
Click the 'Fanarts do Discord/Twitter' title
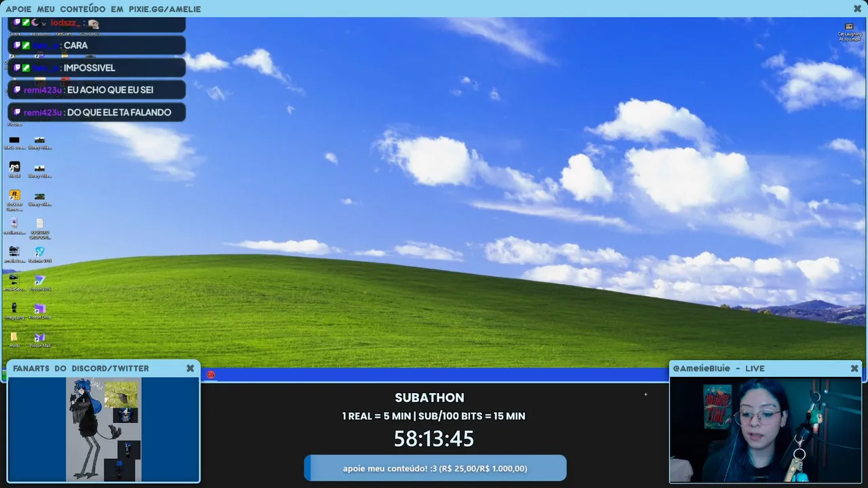[81, 368]
